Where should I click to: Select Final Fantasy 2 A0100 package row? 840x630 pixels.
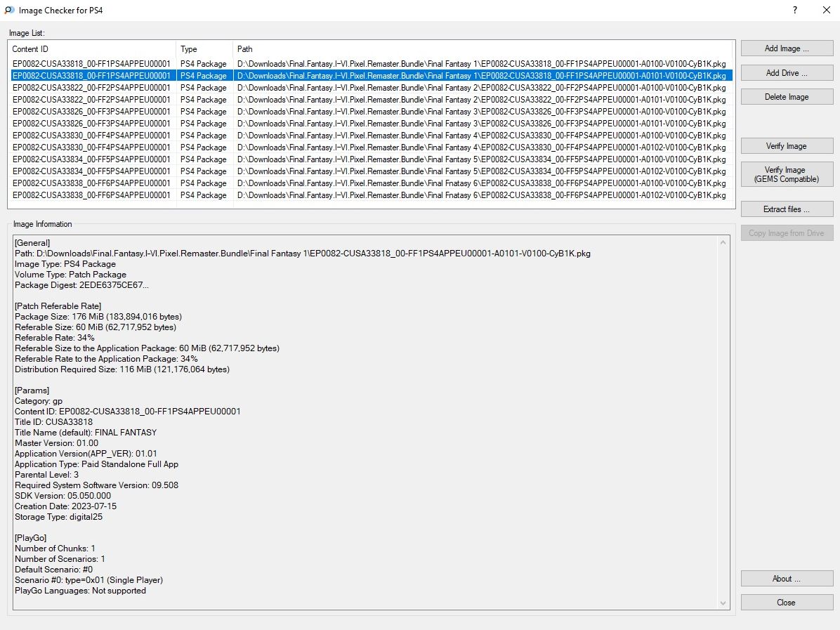pyautogui.click(x=371, y=87)
